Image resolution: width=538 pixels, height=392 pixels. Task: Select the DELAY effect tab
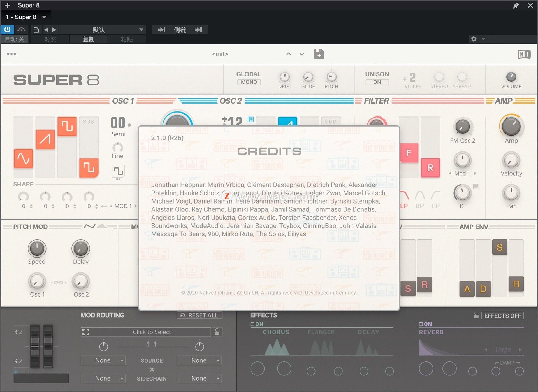click(368, 332)
